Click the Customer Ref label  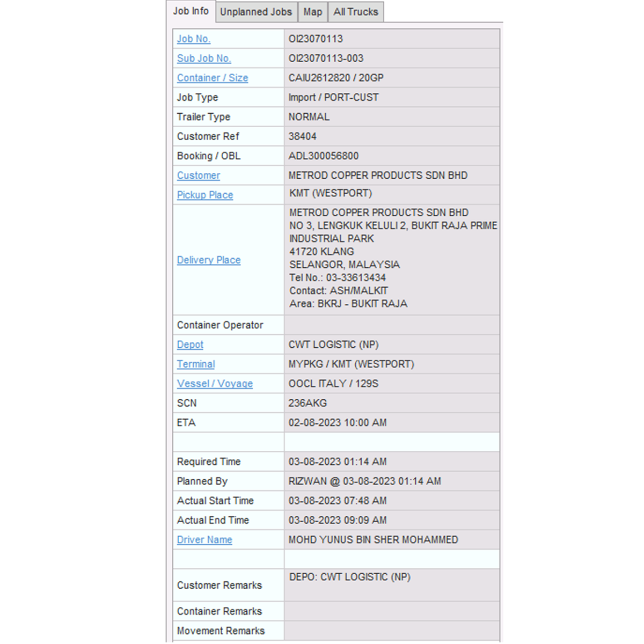click(x=208, y=136)
